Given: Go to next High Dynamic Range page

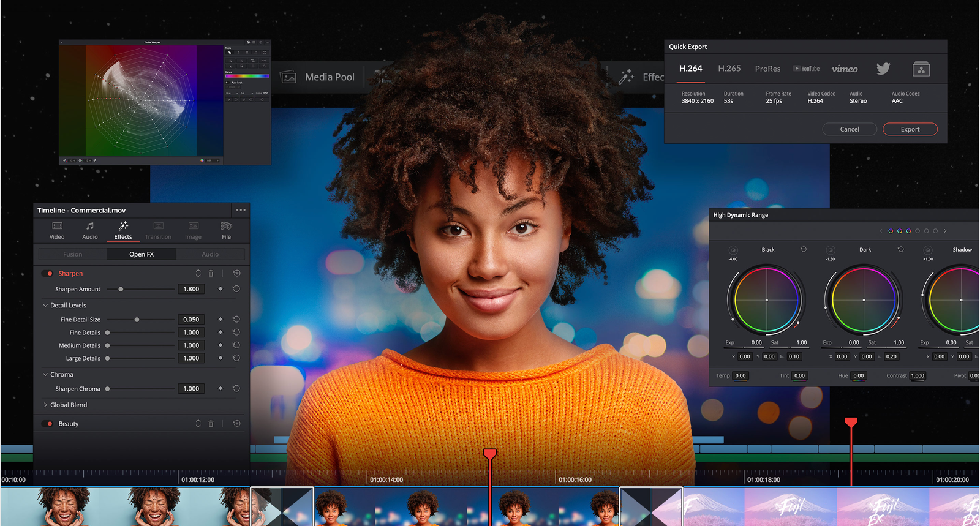Looking at the screenshot, I should (945, 231).
